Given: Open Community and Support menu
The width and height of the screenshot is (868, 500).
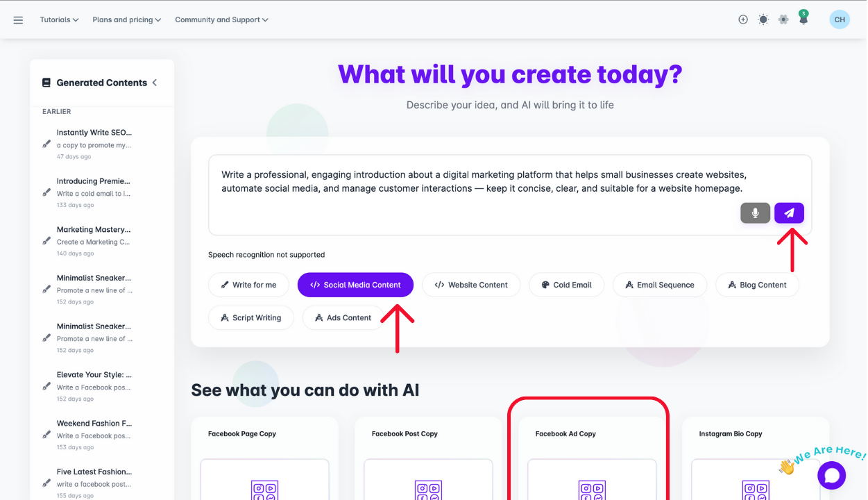Looking at the screenshot, I should coord(221,20).
